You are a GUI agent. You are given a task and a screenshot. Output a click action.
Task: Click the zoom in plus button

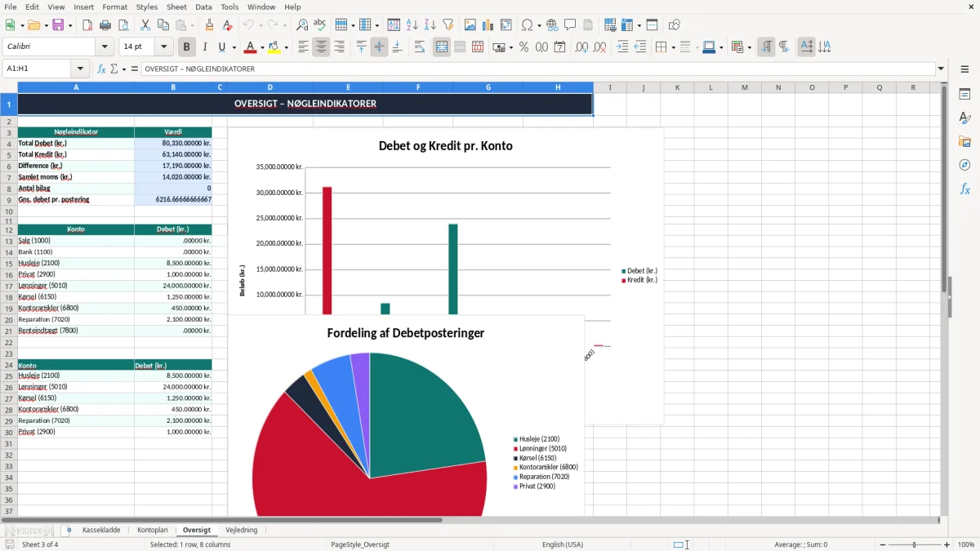[947, 544]
